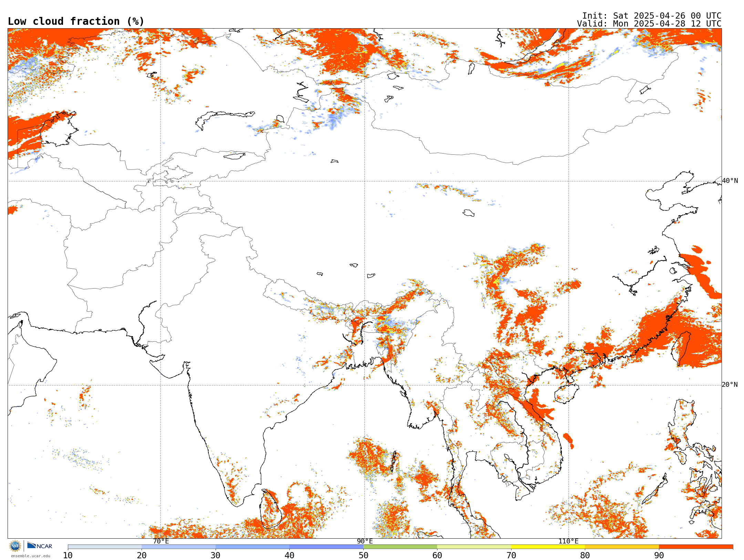Select the 'Init: Sat 2025-04-26 00 UTC' text
The height and width of the screenshot is (560, 744).
pyautogui.click(x=652, y=16)
